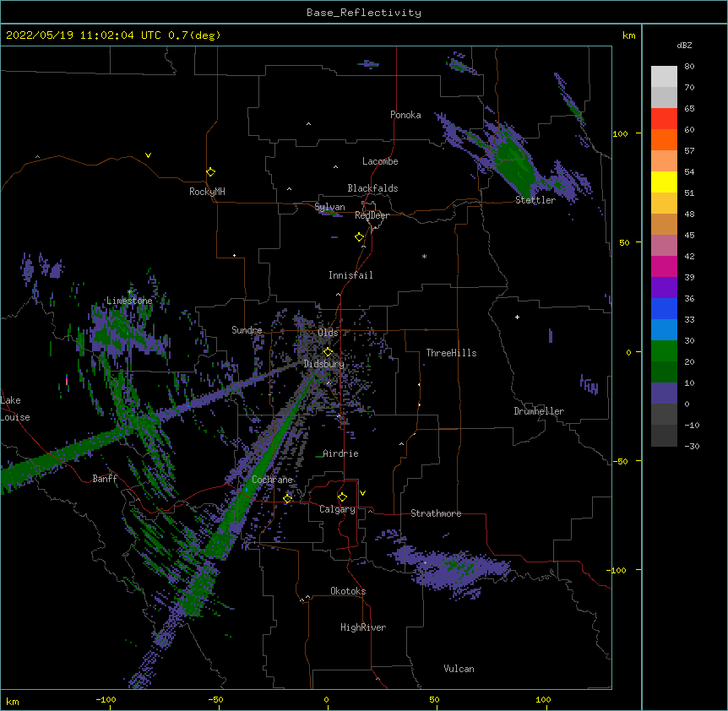Select the light gray 80 dBZ legend color
728x711 pixels.
pyautogui.click(x=664, y=77)
